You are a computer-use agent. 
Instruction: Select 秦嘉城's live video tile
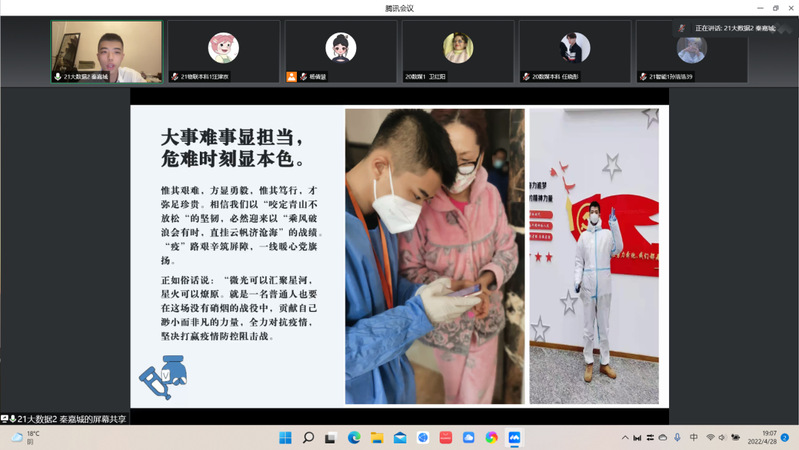106,52
